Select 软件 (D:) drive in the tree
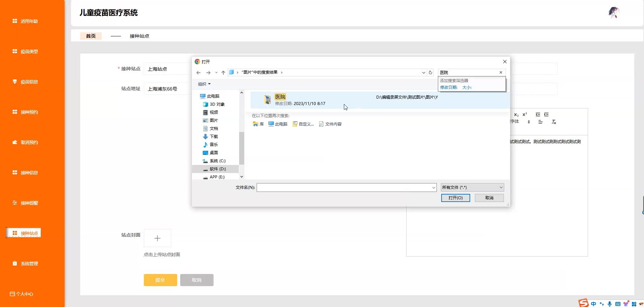This screenshot has height=307, width=644. [x=215, y=169]
